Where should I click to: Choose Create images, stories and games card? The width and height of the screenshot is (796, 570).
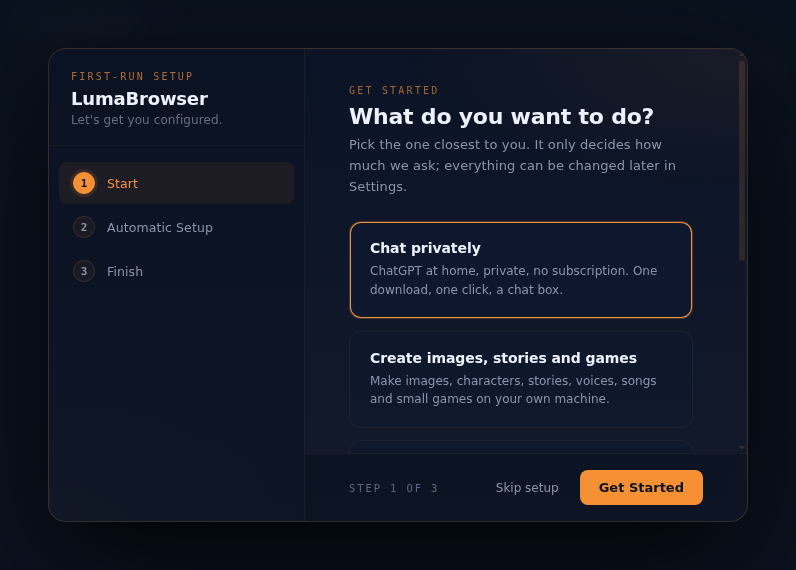[x=521, y=379]
